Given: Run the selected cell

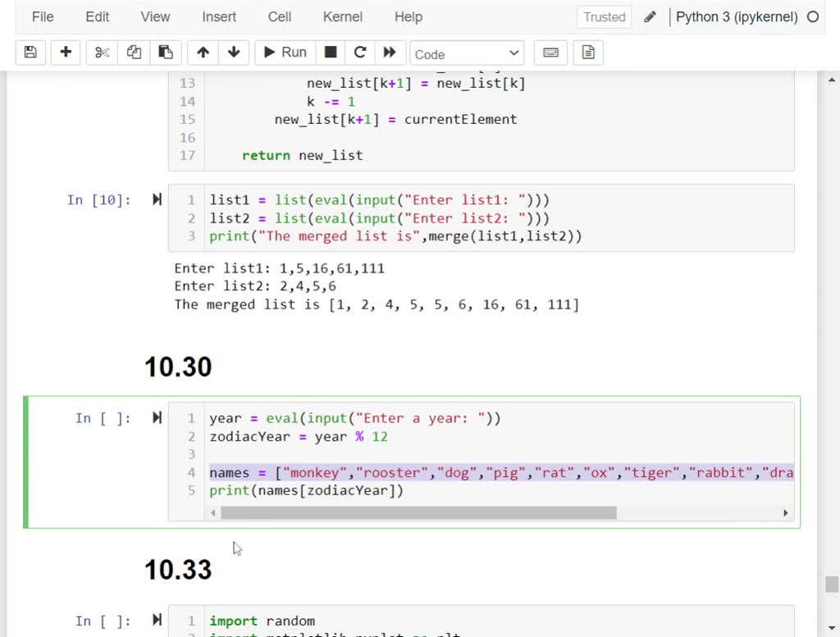Looking at the screenshot, I should (284, 52).
